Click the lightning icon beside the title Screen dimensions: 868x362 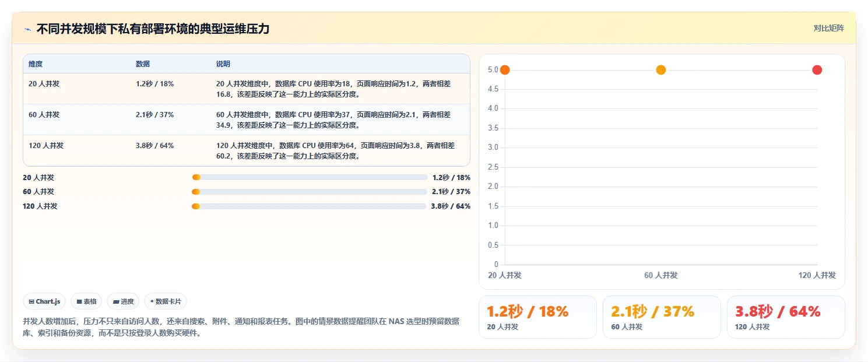[27, 29]
